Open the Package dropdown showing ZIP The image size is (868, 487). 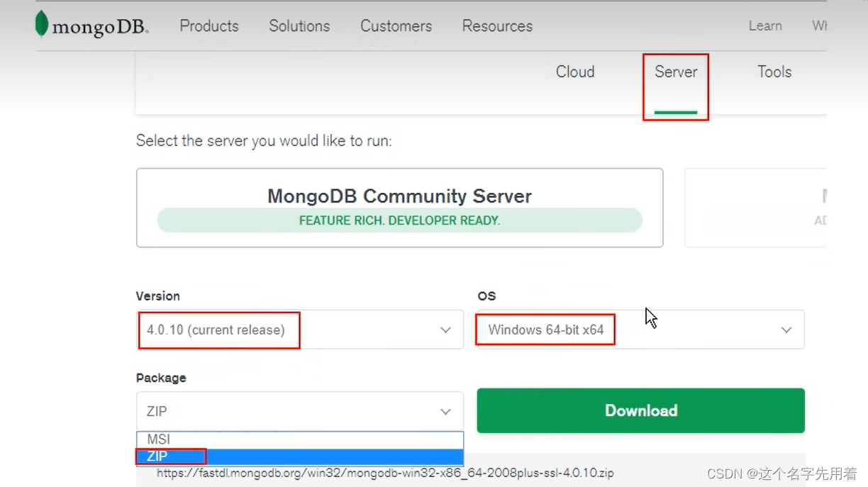pyautogui.click(x=299, y=411)
